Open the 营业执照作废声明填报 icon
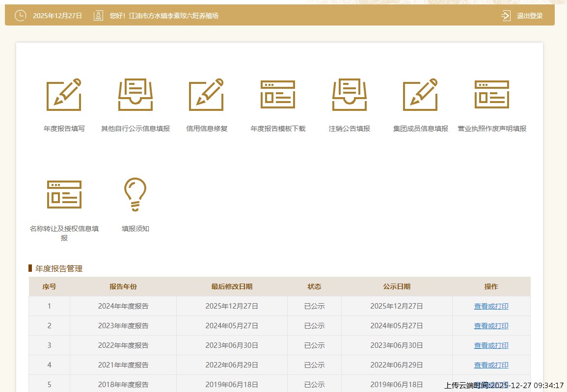The image size is (567, 392). [492, 95]
